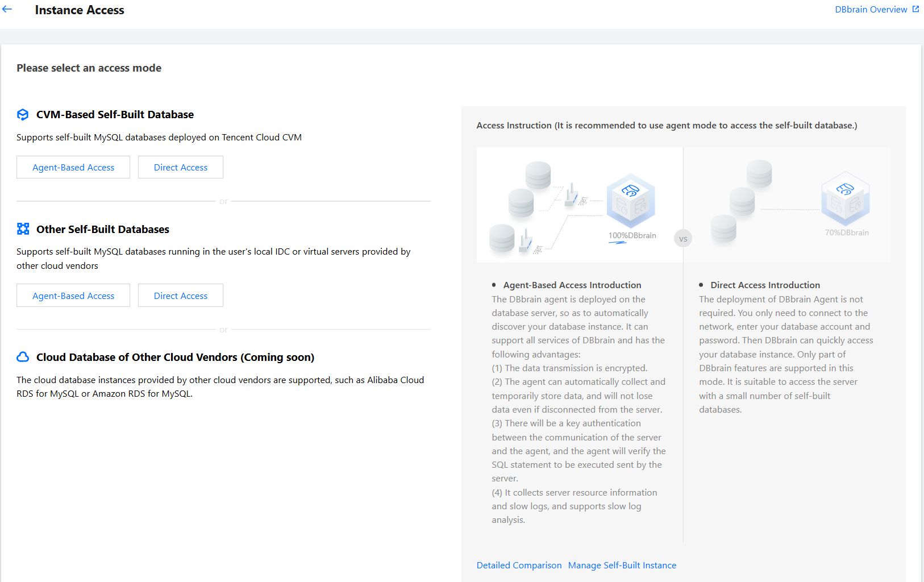Click the Other Self-Built Databases heading
This screenshot has height=582, width=924.
[x=103, y=229]
